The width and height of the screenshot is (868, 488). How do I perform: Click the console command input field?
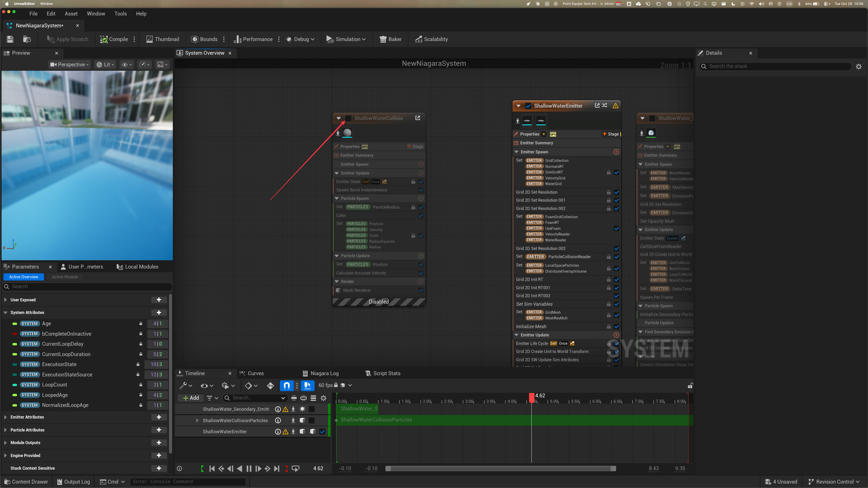pyautogui.click(x=188, y=482)
